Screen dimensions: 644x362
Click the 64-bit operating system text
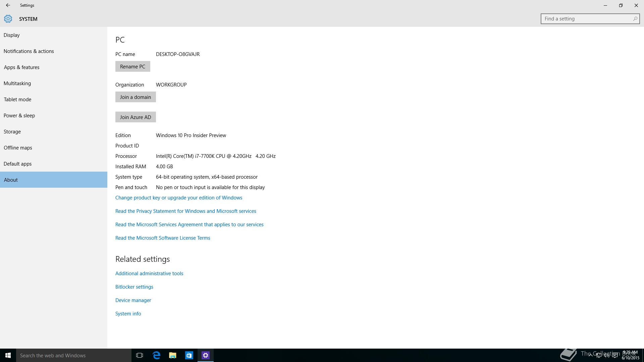pos(207,177)
